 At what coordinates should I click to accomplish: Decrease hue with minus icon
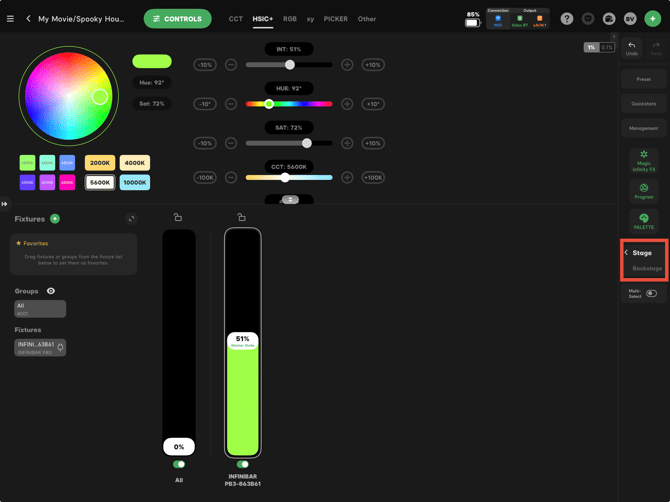tap(231, 104)
